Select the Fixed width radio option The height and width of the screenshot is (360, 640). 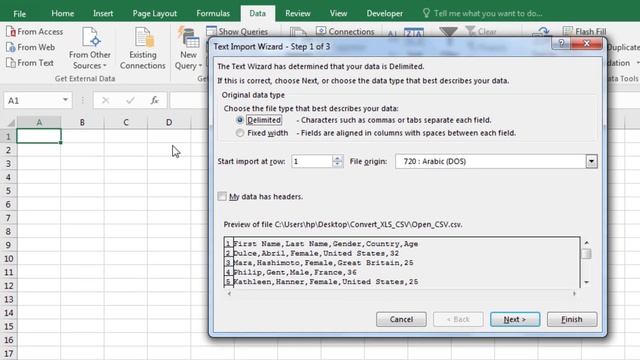coord(240,133)
